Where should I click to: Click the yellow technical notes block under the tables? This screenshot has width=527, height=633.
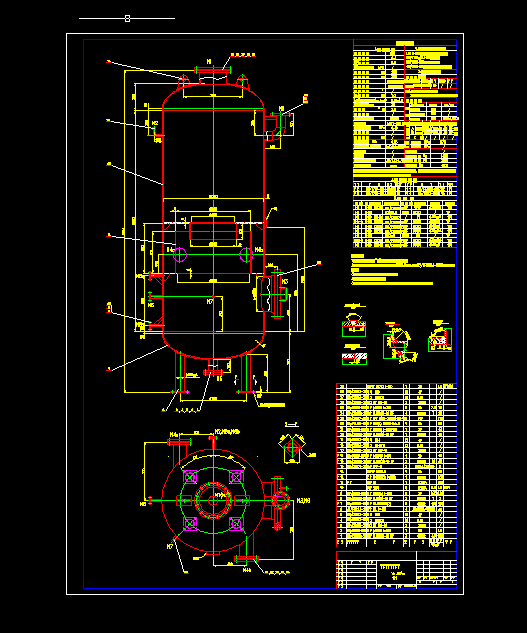point(403,270)
